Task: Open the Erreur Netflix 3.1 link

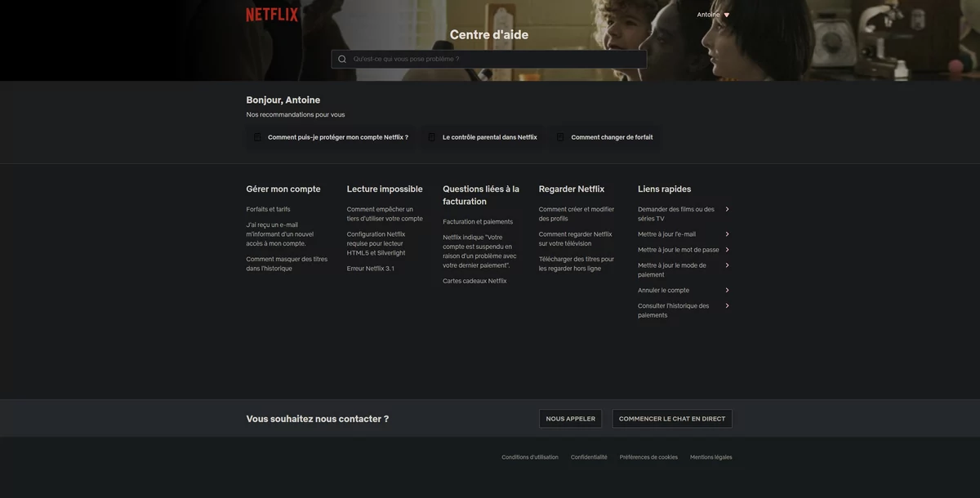Action: pos(370,269)
